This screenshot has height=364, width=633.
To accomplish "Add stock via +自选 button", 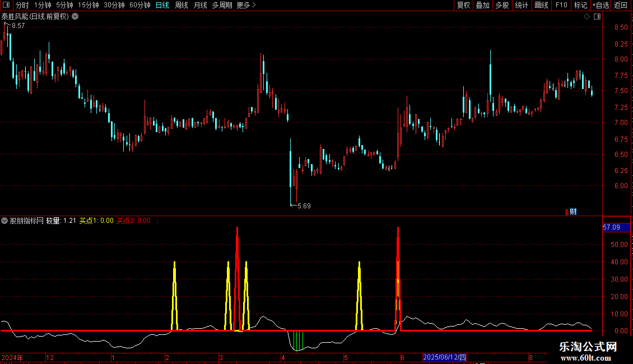I will 601,5.
